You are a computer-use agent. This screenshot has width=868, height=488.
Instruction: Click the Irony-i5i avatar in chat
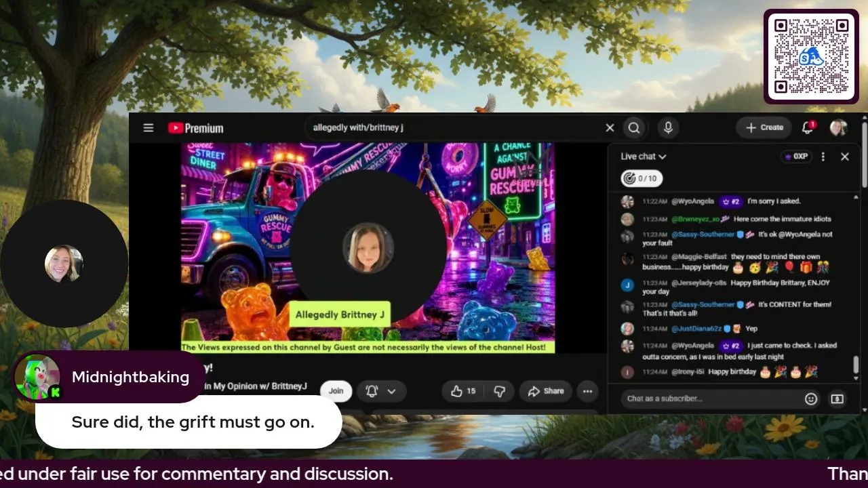(x=627, y=372)
